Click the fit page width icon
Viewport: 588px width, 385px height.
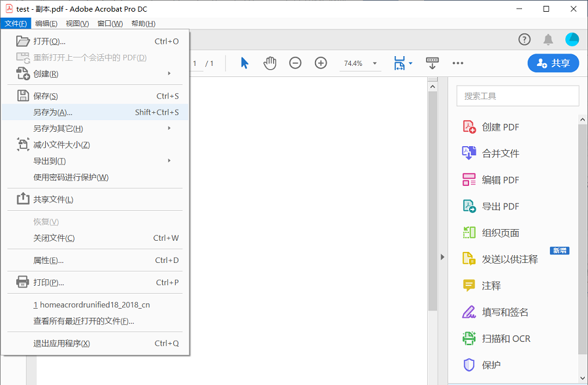(399, 63)
